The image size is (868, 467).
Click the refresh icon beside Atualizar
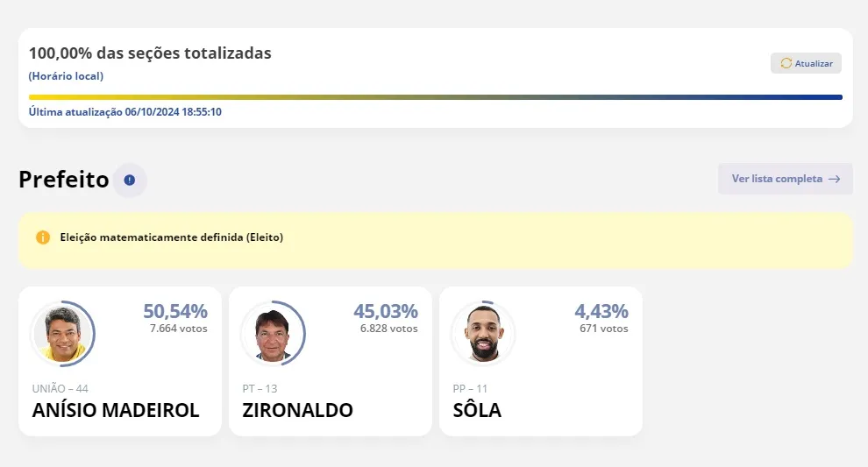[x=786, y=63]
